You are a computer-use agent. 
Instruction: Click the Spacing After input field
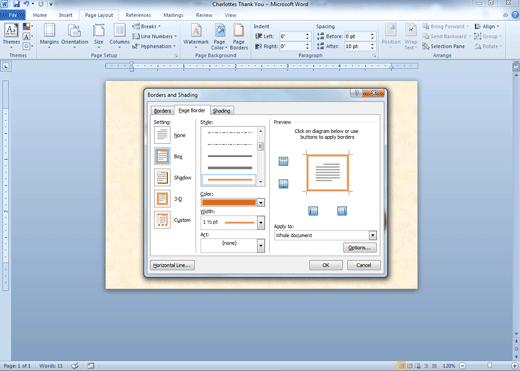[x=357, y=46]
